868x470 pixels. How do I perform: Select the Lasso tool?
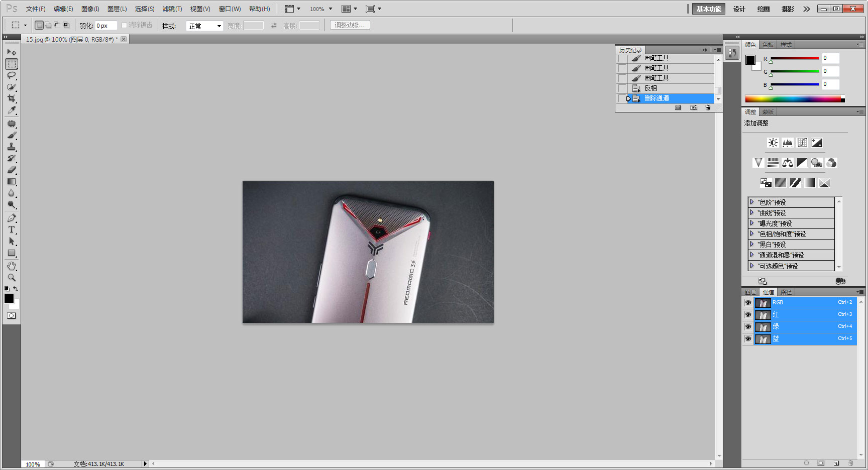pyautogui.click(x=11, y=75)
